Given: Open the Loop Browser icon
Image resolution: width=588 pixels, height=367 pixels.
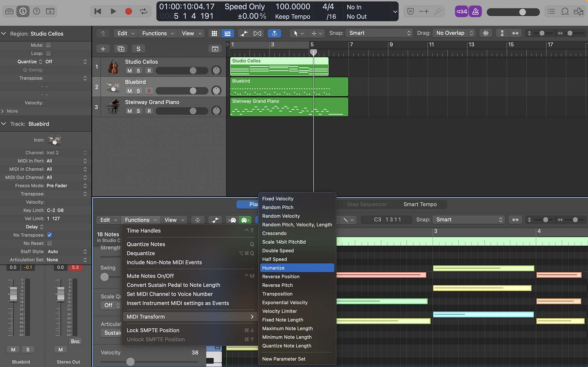Looking at the screenshot, I should [x=565, y=11].
